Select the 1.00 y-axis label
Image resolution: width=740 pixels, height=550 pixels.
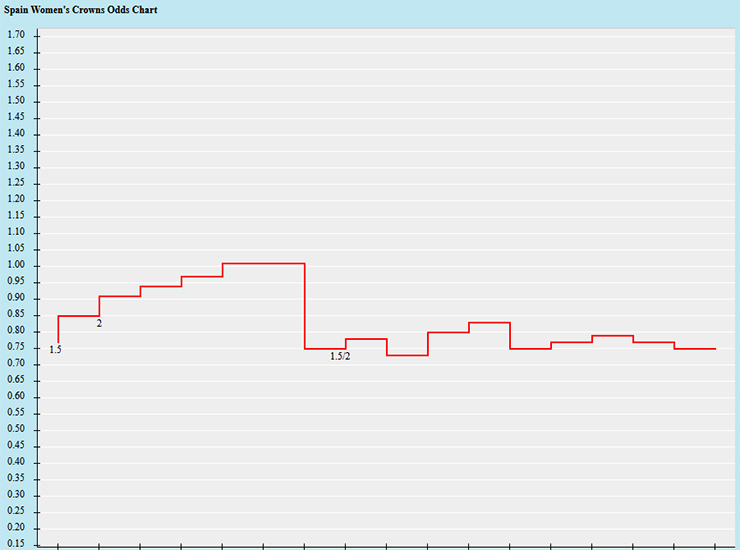click(x=16, y=265)
